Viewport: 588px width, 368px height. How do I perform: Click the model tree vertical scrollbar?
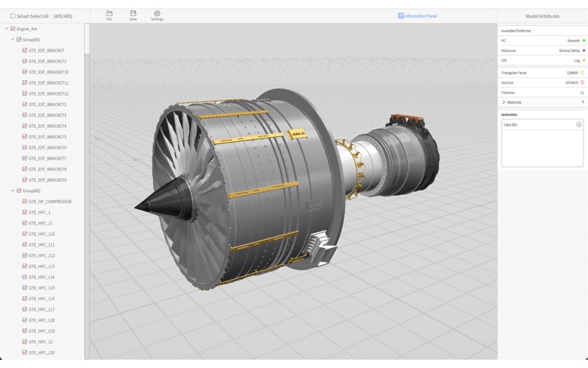tap(87, 39)
